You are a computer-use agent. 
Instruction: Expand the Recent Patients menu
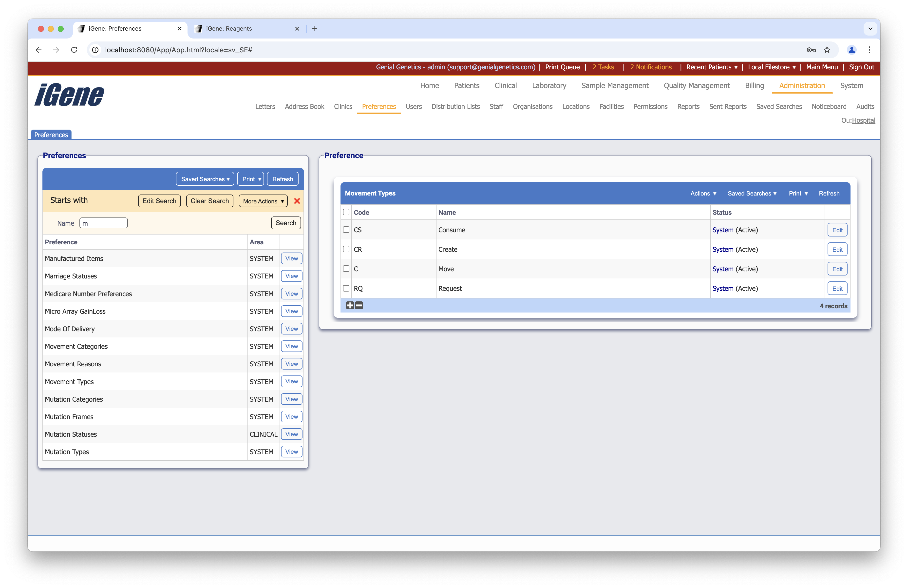coord(712,67)
